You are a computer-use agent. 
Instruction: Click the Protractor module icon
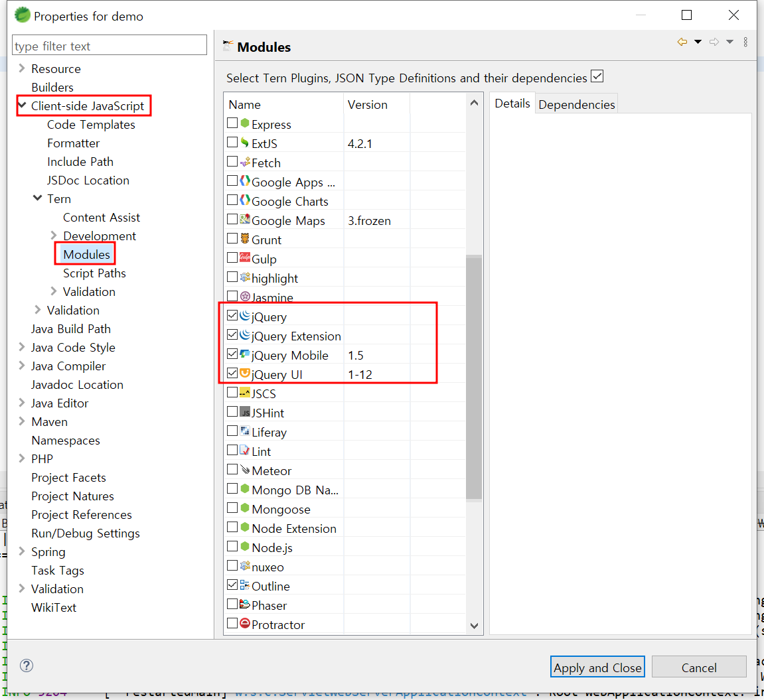click(x=245, y=624)
